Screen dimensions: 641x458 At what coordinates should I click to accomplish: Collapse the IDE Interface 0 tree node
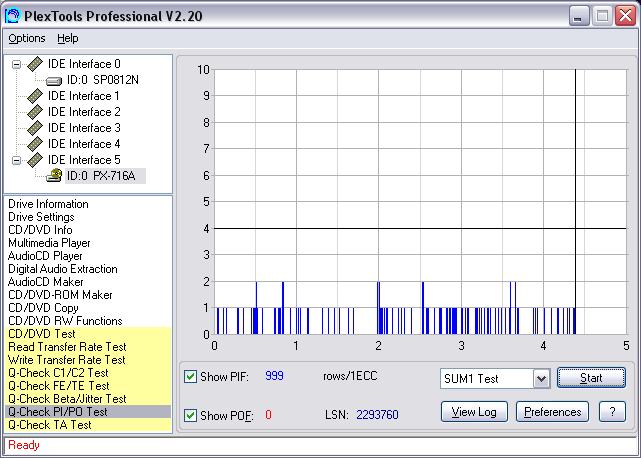click(x=16, y=65)
